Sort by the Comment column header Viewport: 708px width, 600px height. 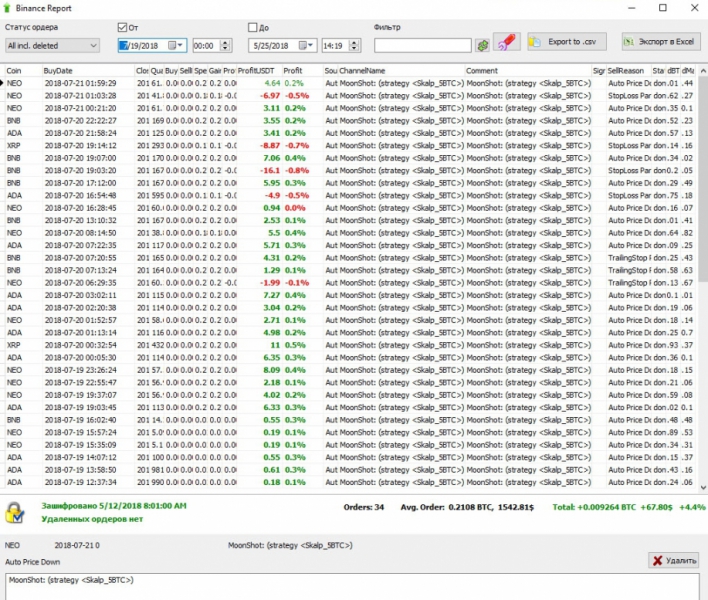pos(528,71)
